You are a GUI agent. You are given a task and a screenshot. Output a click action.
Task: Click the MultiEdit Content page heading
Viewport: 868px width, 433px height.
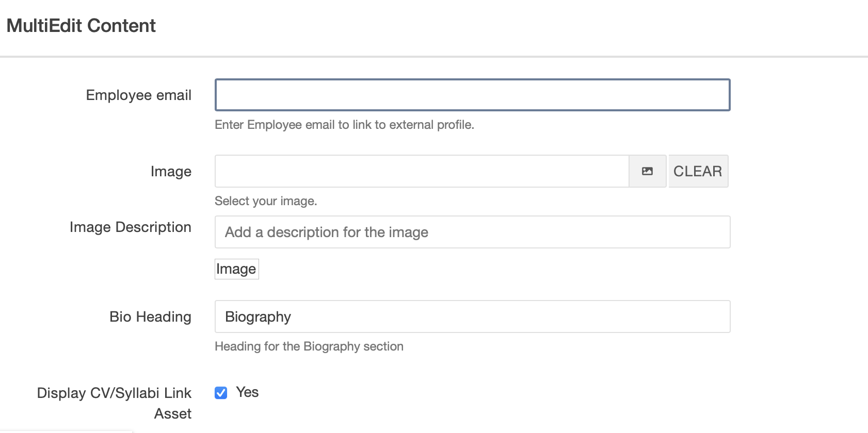(81, 26)
